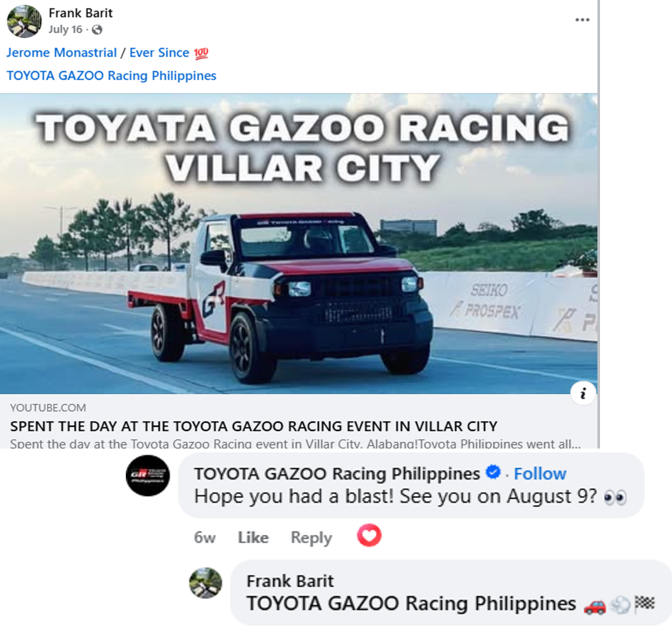
Task: Click the heart reaction on the comment
Action: coord(369,535)
